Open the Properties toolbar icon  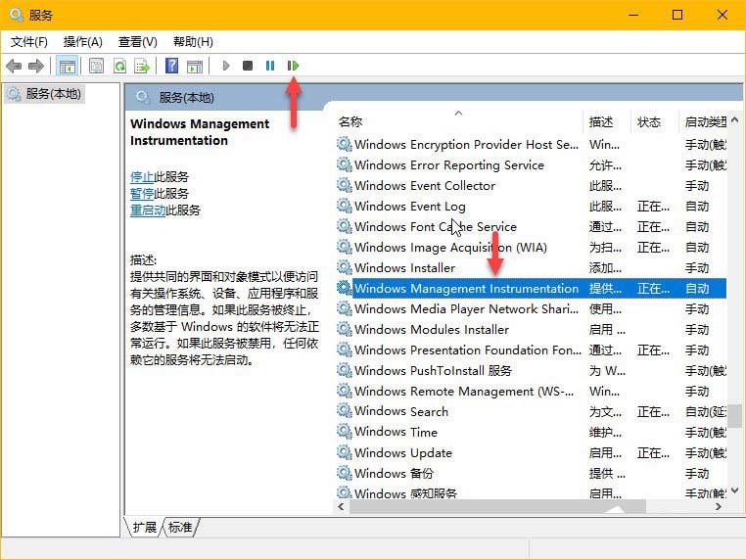click(x=96, y=66)
